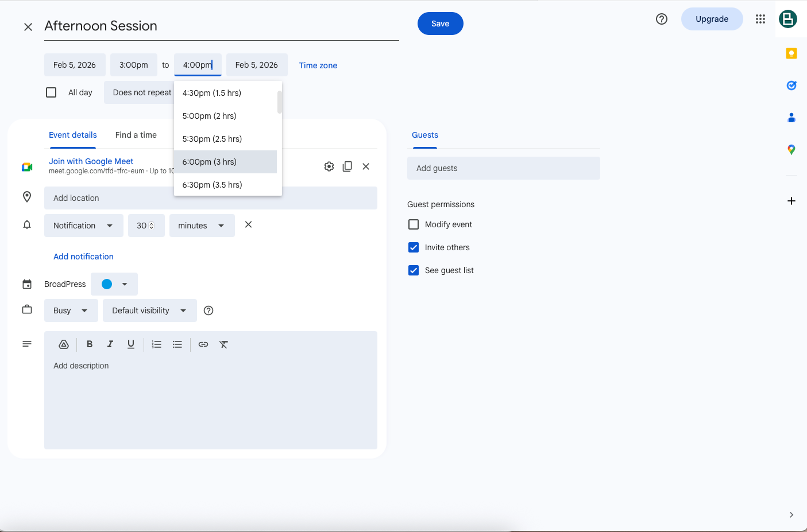
Task: Click the Upgrade button
Action: [x=712, y=19]
